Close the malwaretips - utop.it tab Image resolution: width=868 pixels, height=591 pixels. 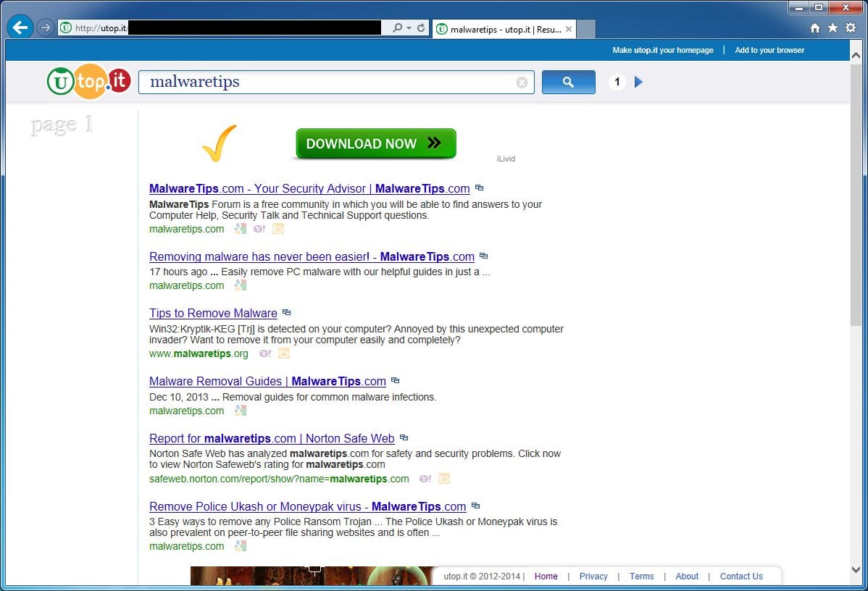pos(569,29)
